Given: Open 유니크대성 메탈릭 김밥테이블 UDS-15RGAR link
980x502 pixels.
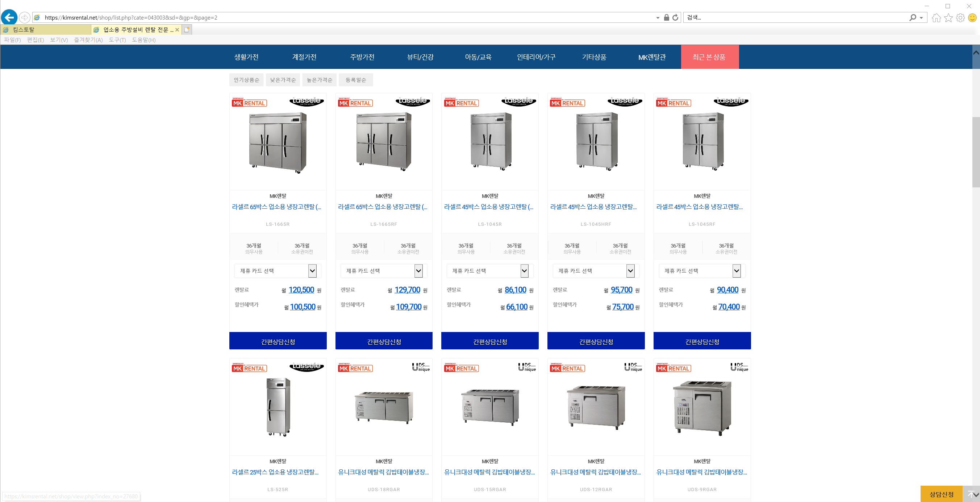Looking at the screenshot, I should coord(489,472).
